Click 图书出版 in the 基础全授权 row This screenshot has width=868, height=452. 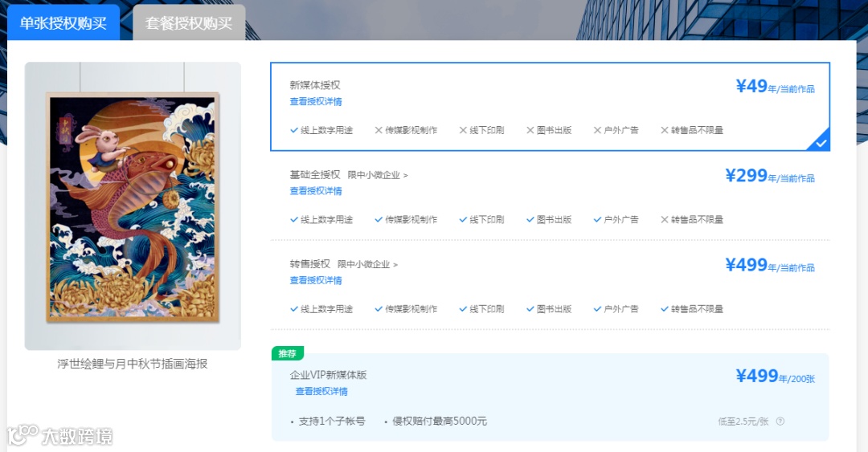coord(549,220)
